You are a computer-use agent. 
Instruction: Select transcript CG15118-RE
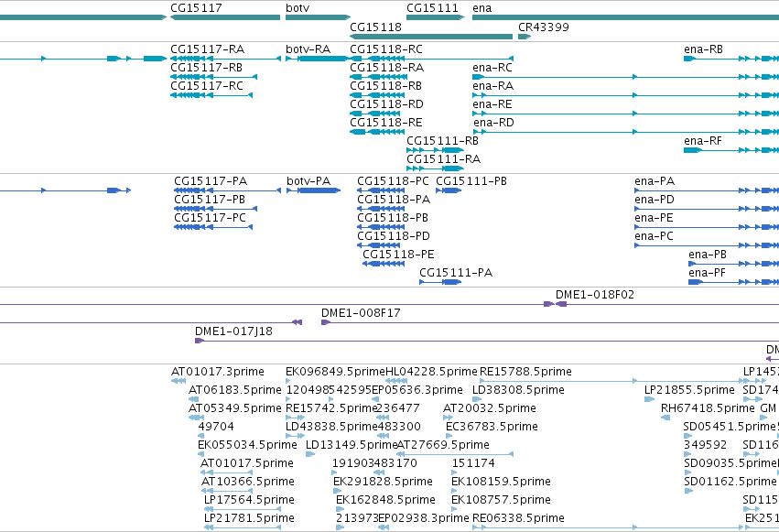(x=386, y=123)
